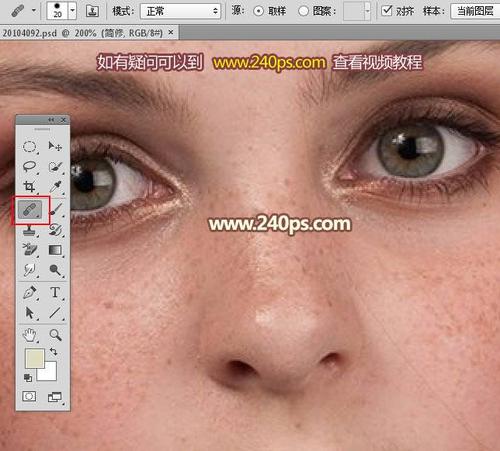Select the Clone Stamp tool

point(29,230)
